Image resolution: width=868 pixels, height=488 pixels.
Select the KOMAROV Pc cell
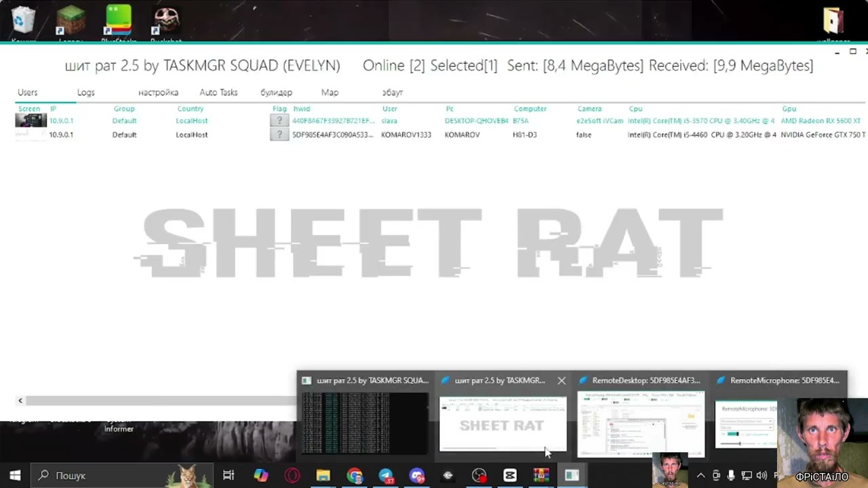pos(462,135)
